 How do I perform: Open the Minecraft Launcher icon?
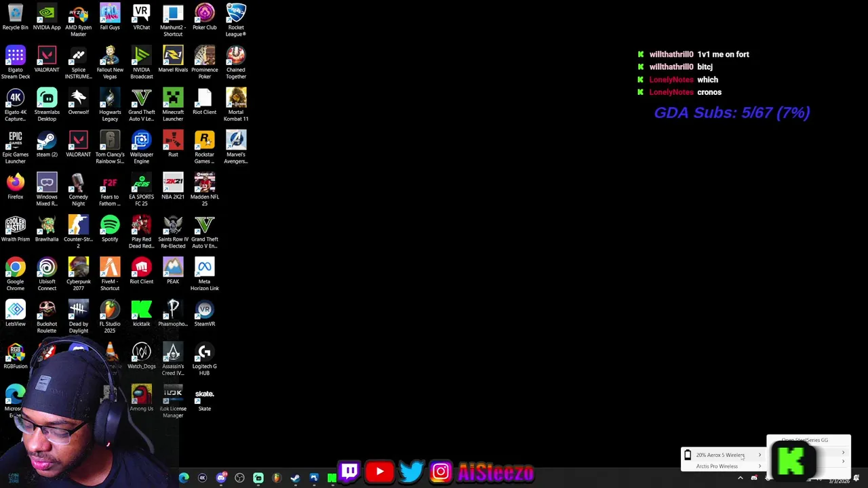click(173, 105)
